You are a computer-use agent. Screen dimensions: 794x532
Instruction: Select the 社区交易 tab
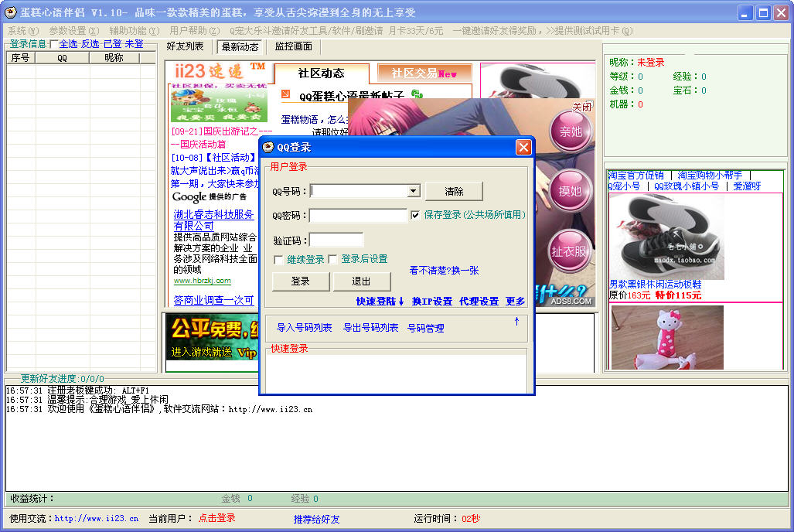coord(424,73)
